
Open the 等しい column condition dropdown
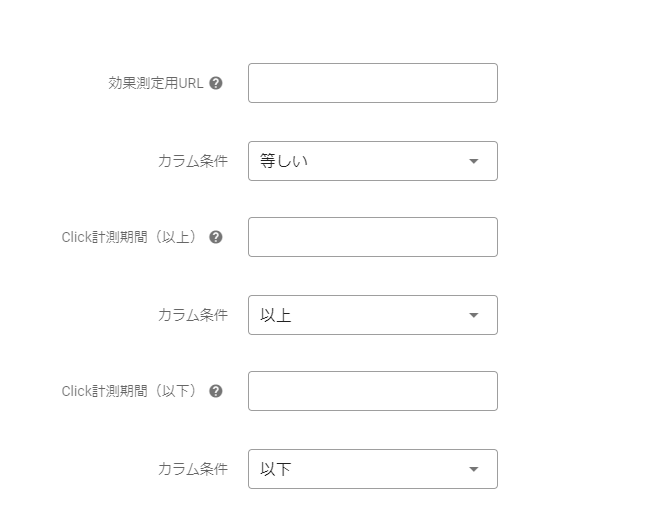pos(372,161)
